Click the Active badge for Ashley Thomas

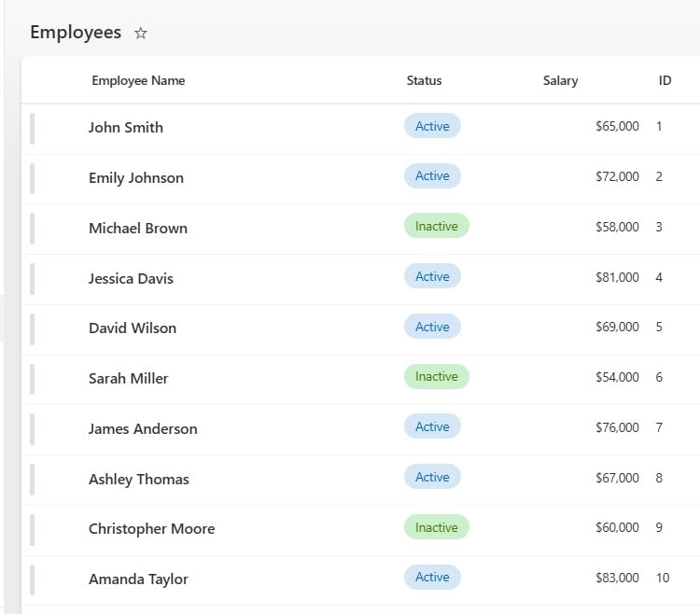click(x=432, y=477)
